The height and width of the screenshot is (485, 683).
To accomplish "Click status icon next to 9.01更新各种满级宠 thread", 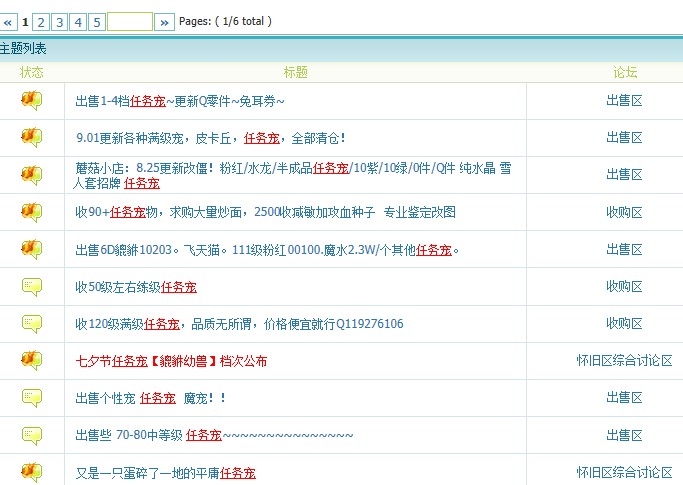I will click(x=32, y=137).
